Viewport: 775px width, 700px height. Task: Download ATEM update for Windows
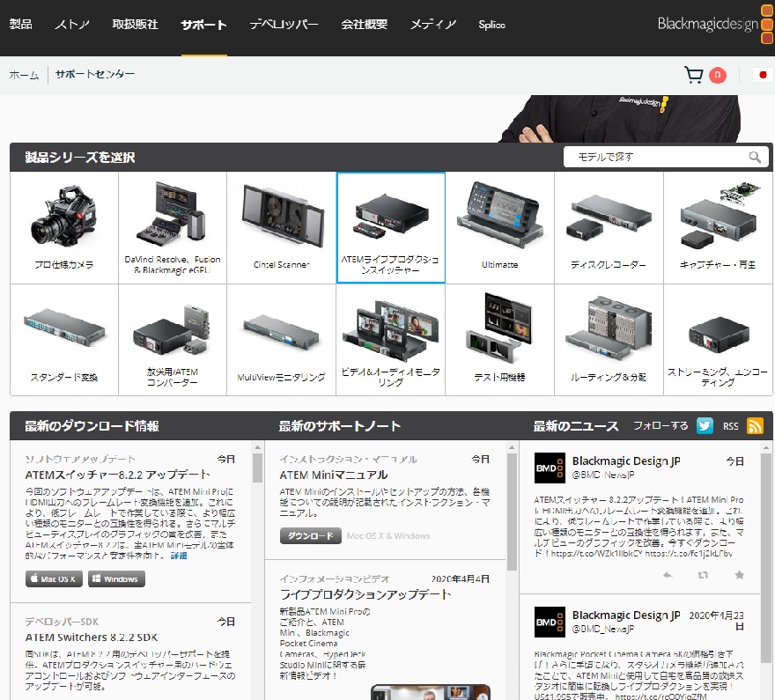point(116,578)
